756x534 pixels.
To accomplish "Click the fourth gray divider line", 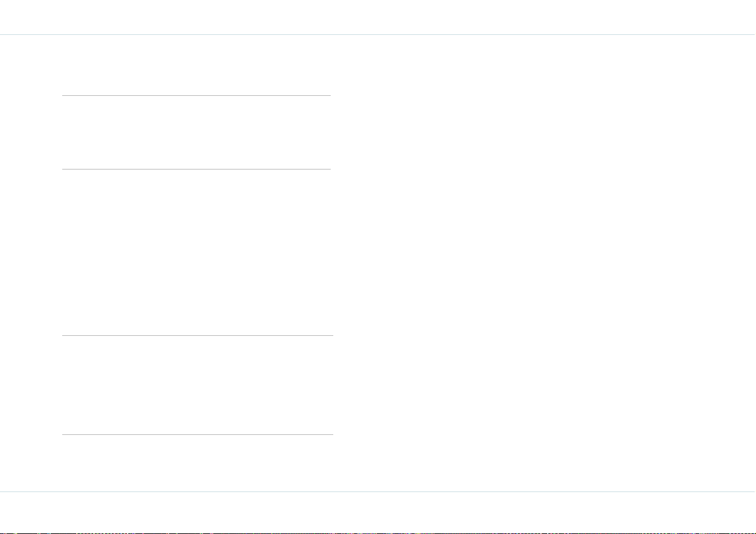I will pyautogui.click(x=197, y=434).
